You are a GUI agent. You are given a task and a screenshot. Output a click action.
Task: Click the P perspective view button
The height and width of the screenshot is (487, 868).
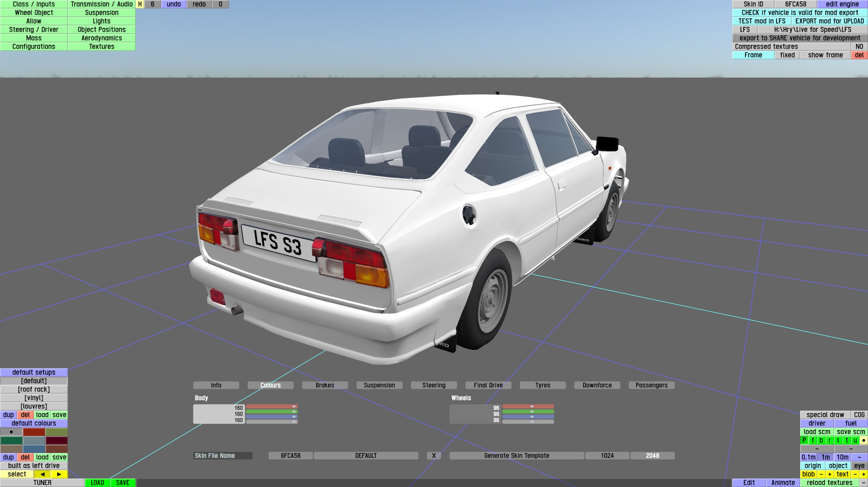(804, 440)
